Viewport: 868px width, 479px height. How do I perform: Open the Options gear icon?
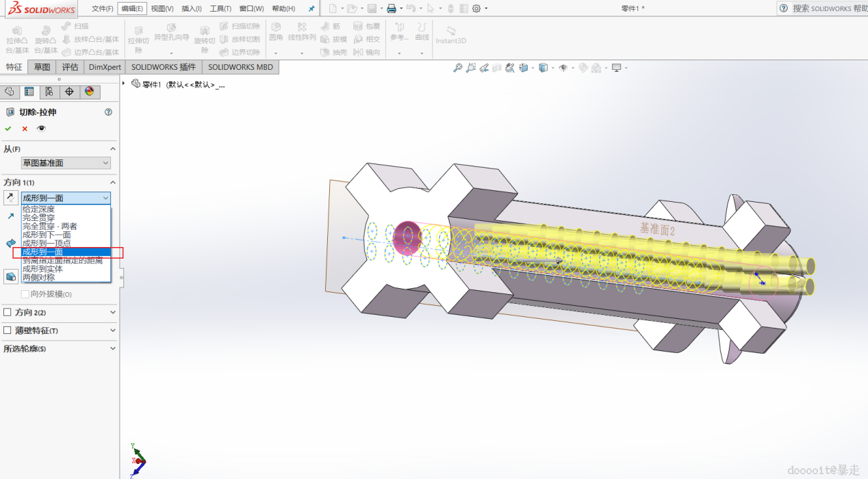476,8
